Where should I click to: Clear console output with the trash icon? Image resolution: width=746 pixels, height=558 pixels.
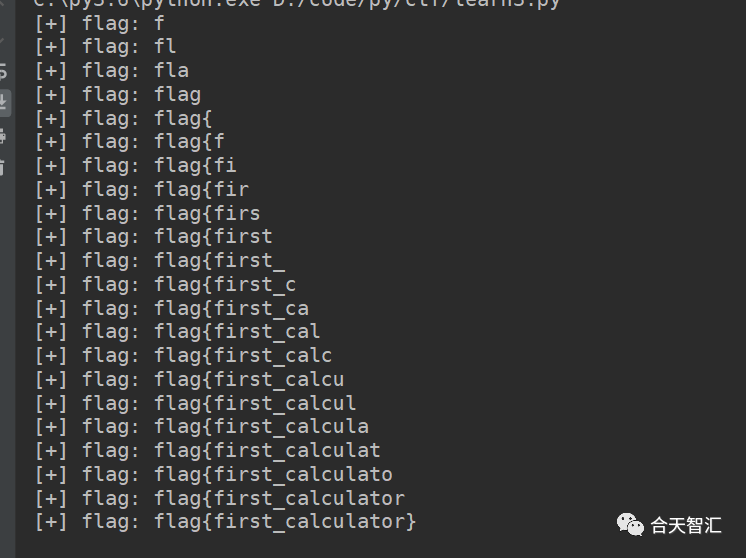click(3, 166)
